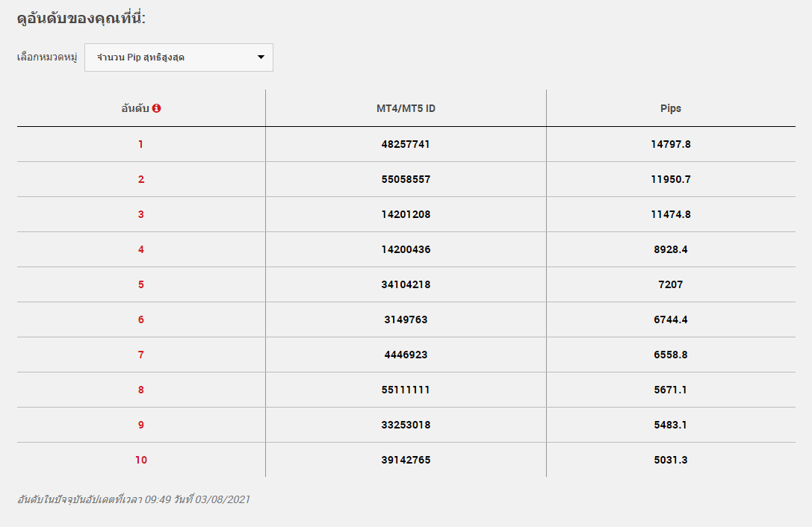812x527 pixels.
Task: Select account ID 39142765
Action: pos(406,460)
